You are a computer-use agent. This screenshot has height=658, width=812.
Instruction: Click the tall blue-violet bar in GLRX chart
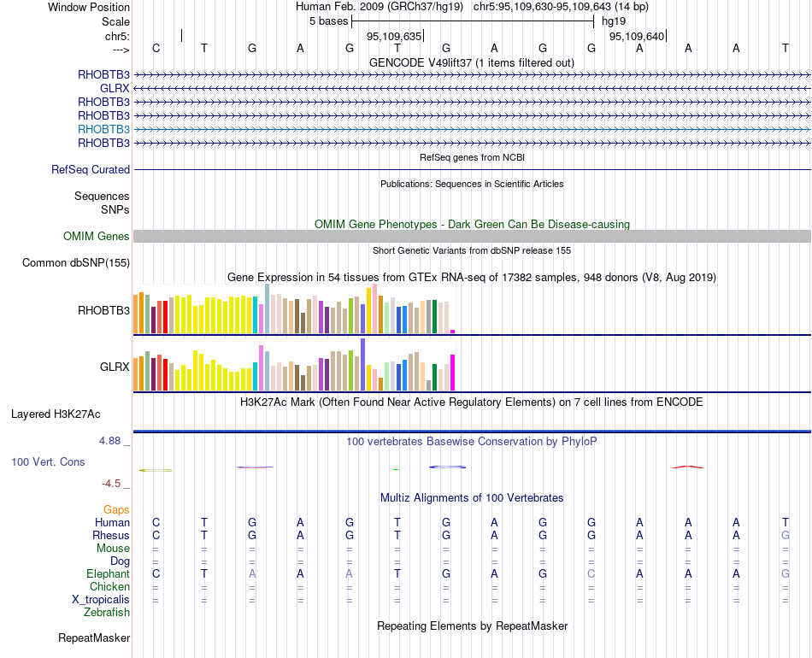pos(363,364)
